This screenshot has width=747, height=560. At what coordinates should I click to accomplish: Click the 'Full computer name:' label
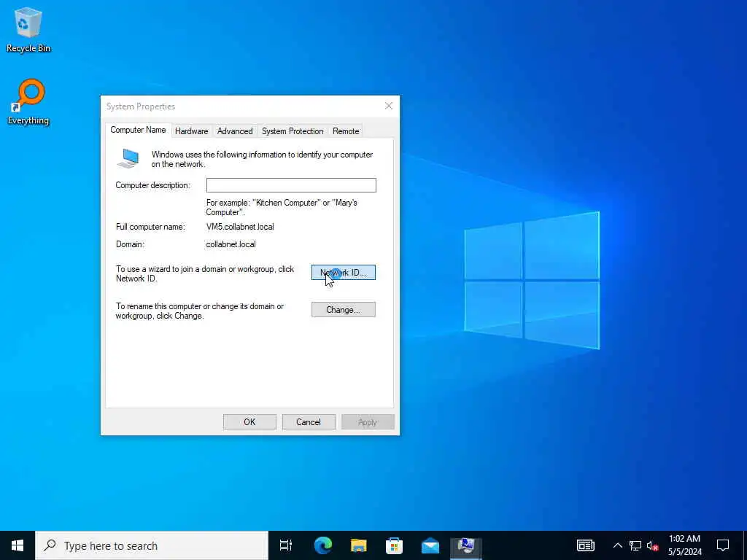point(150,227)
